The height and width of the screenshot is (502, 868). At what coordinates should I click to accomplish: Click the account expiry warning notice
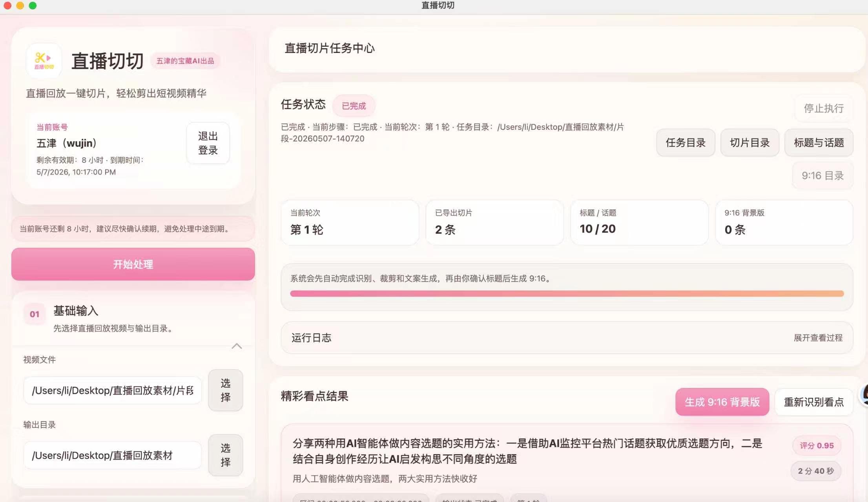[x=133, y=229]
